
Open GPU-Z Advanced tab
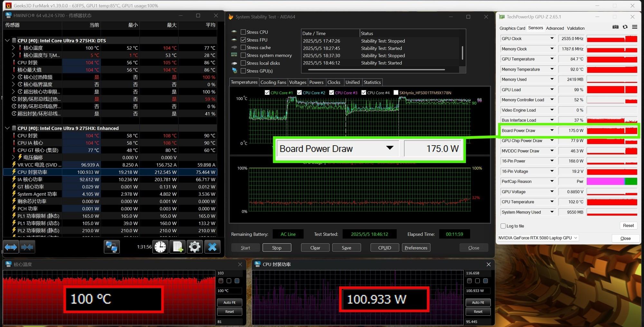(555, 28)
